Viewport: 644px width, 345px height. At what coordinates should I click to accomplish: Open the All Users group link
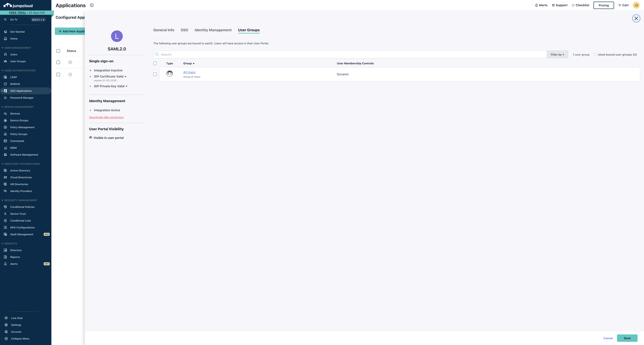click(189, 72)
